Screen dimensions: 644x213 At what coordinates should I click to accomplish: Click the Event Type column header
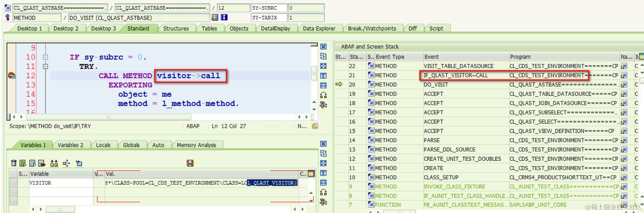(x=399, y=57)
